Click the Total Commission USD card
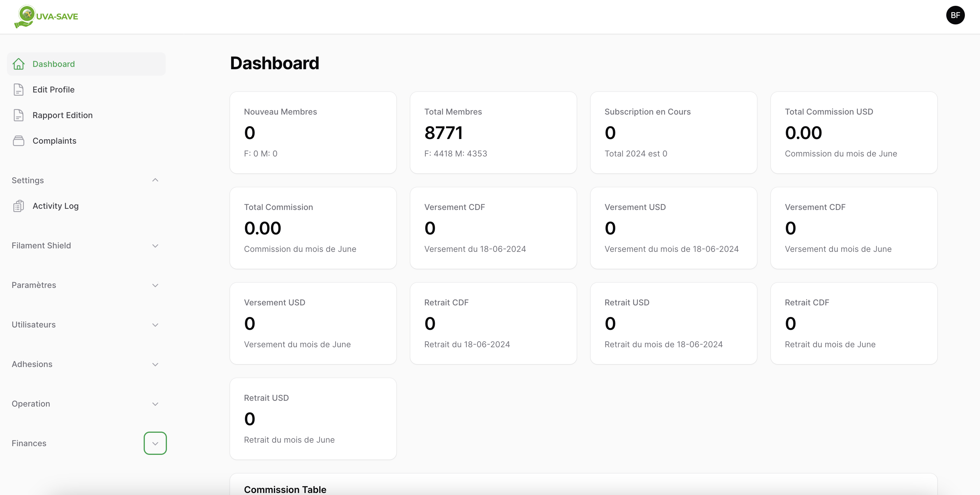The height and width of the screenshot is (495, 980). [x=853, y=132]
